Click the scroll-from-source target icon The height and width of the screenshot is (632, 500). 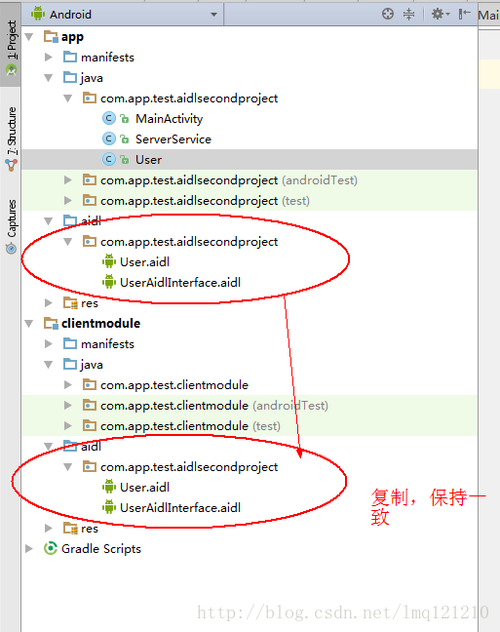388,14
